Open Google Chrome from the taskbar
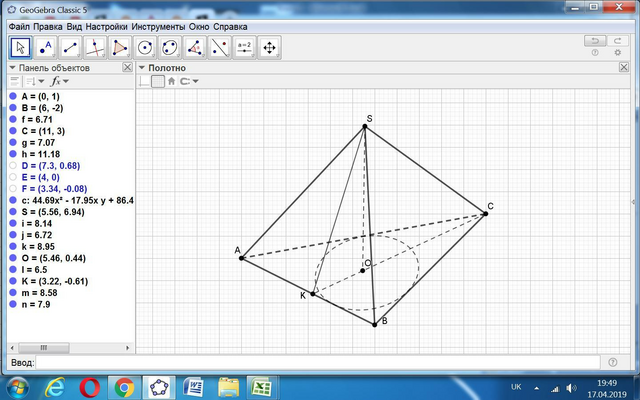Image resolution: width=640 pixels, height=400 pixels. (124, 388)
